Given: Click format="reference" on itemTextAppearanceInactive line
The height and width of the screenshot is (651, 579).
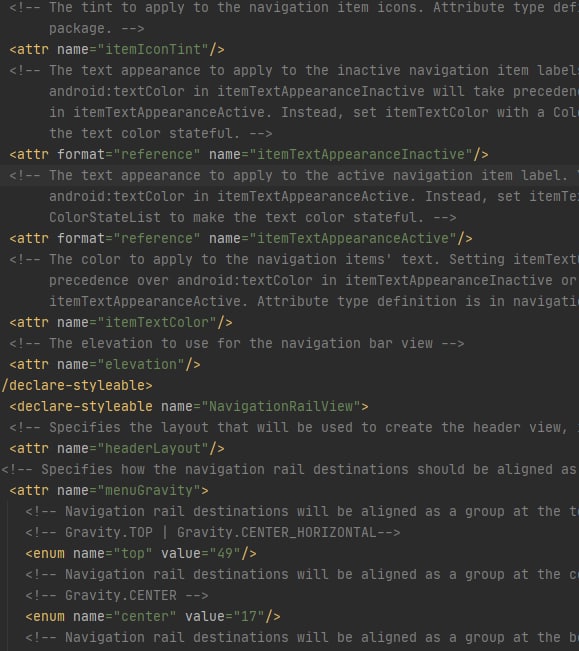Looking at the screenshot, I should pos(129,154).
